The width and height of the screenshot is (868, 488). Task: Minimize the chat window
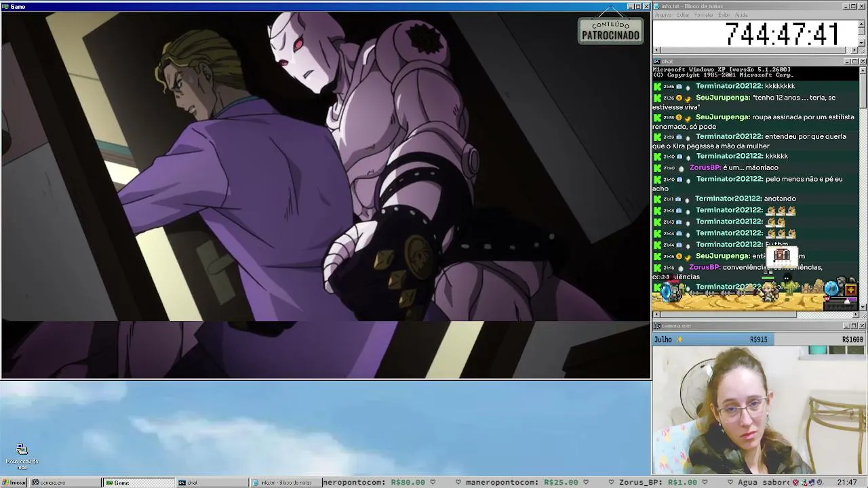pos(847,61)
